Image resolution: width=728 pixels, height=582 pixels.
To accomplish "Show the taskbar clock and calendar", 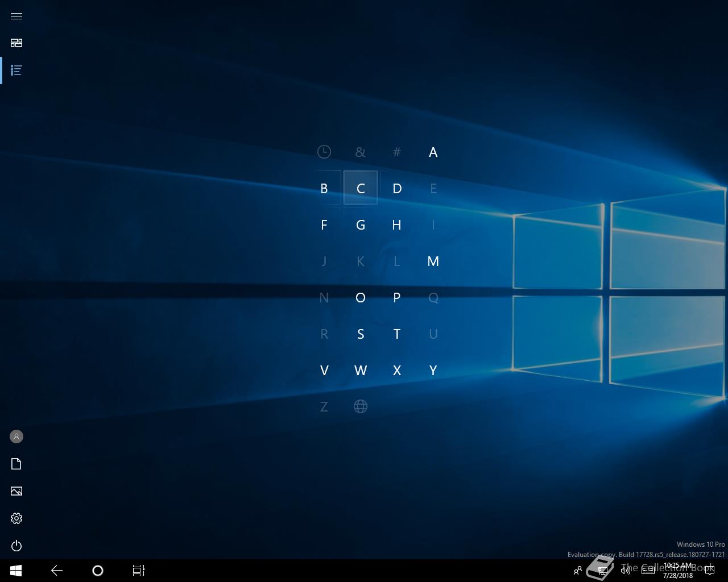I will [x=678, y=571].
